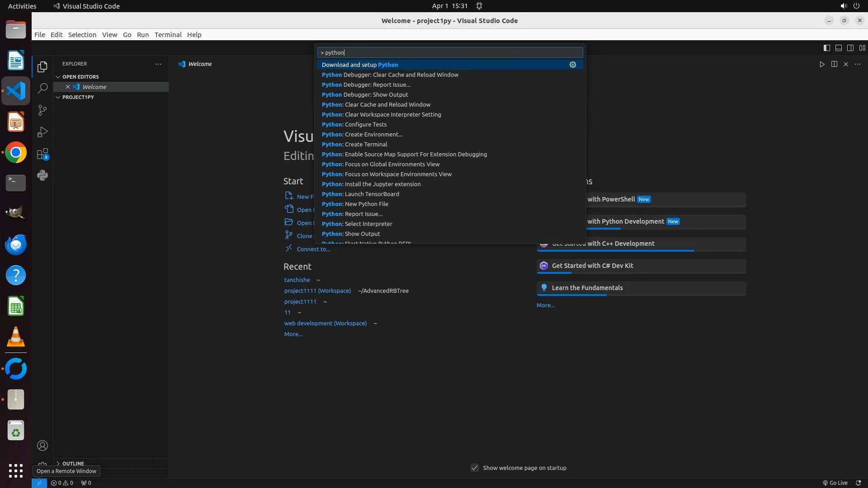Select 'Python: Select Interpreter' command
Viewport: 868px width, 488px height.
point(357,224)
